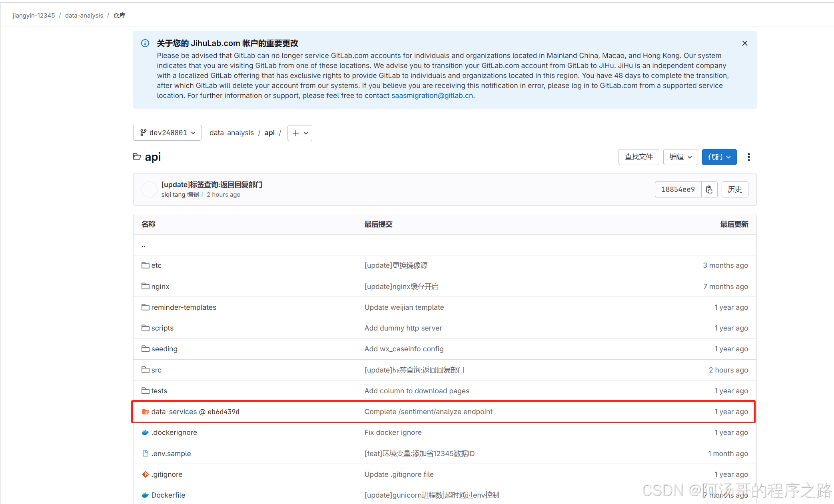The height and width of the screenshot is (504, 834).
Task: Click the document icon beside .env.sample
Action: [x=145, y=453]
